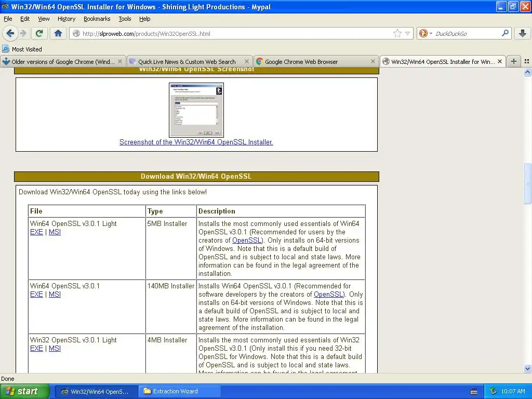This screenshot has height=399, width=532.
Task: Download Win64 OpenSSL v3.0.1 MSI (140MB)
Action: tap(55, 295)
